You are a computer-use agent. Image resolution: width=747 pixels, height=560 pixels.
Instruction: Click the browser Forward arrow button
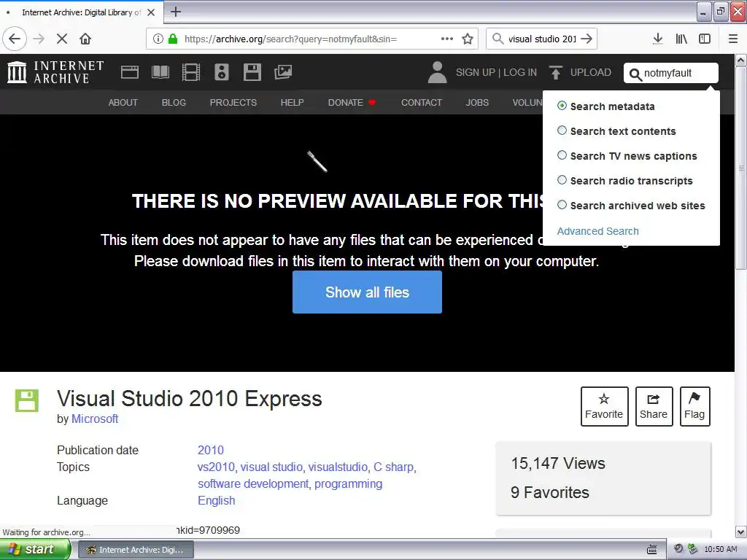click(x=39, y=39)
